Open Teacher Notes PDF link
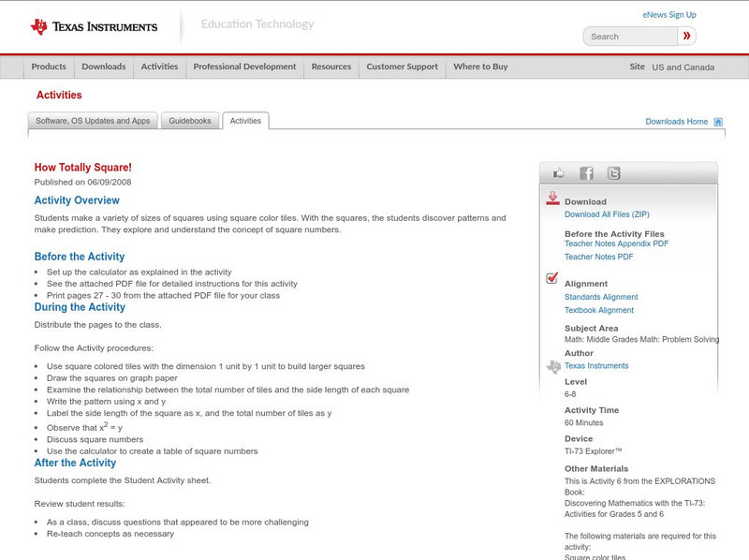The image size is (749, 560). click(598, 257)
